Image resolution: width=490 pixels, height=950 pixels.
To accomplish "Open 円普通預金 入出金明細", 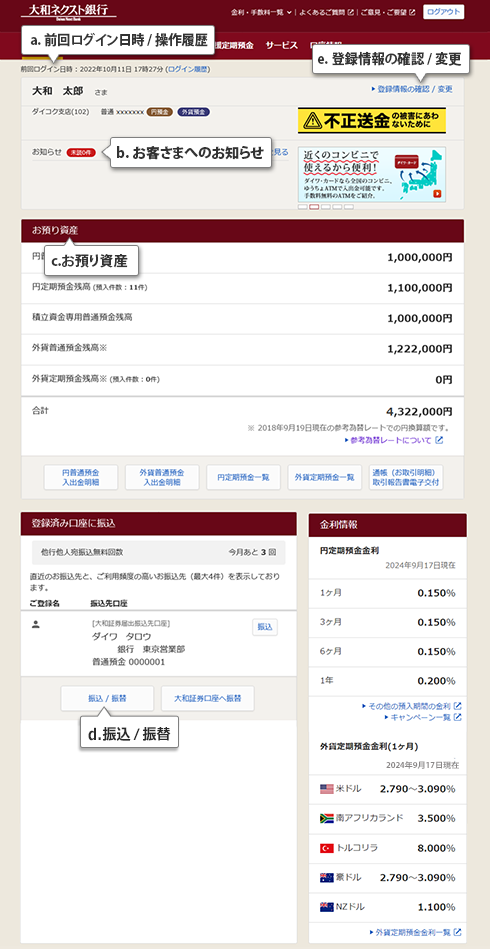I will tap(81, 477).
